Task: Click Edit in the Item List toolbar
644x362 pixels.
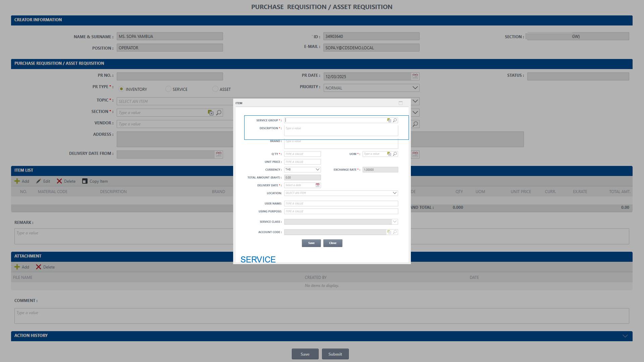Action: pyautogui.click(x=43, y=181)
